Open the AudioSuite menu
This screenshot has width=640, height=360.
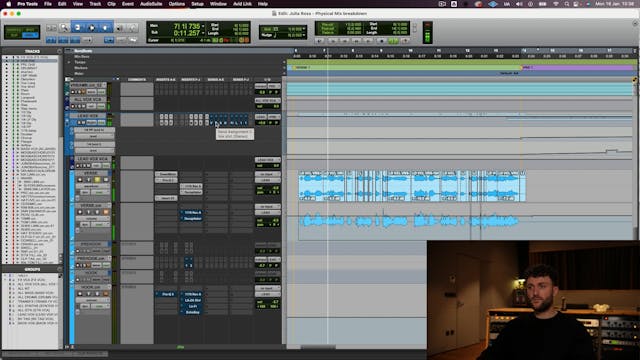[x=151, y=4]
